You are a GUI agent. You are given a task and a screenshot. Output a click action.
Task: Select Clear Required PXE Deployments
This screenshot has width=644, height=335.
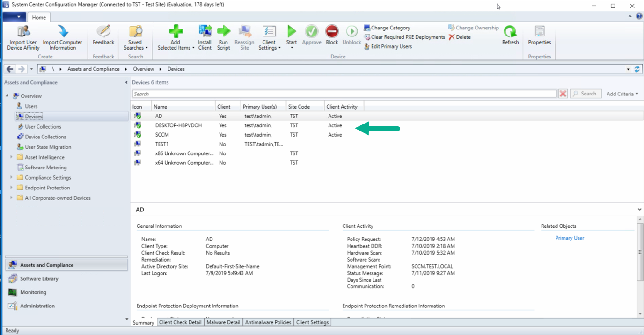tap(404, 37)
